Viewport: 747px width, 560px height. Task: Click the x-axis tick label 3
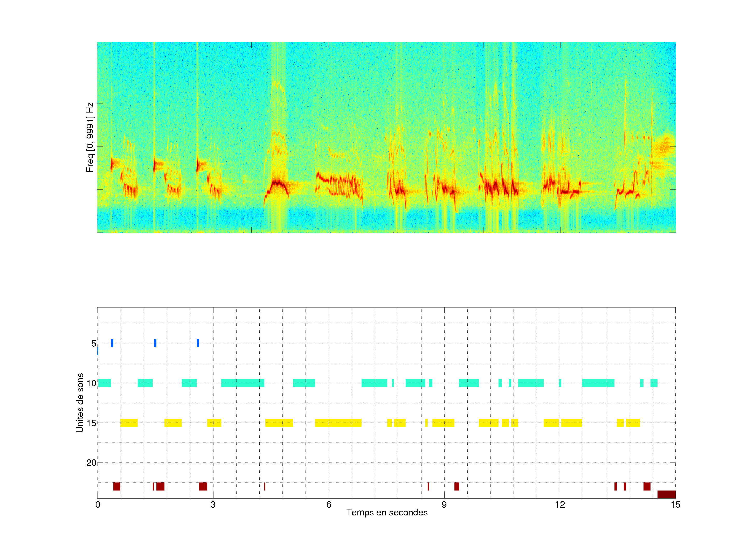[213, 505]
